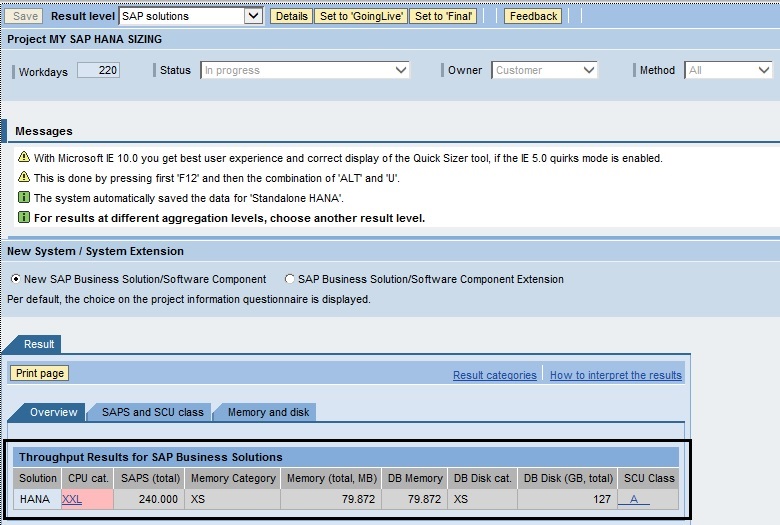Click the CPU cat. column header

click(88, 478)
